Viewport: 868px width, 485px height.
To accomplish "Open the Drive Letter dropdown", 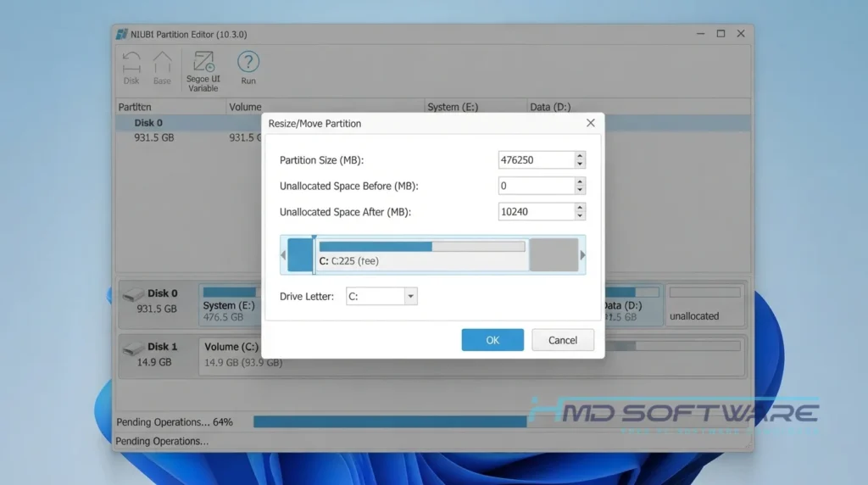I will point(410,296).
